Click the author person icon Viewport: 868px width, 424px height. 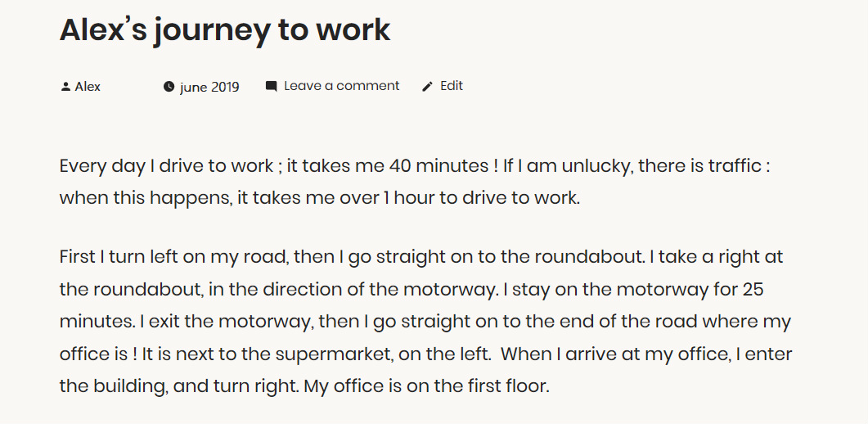point(65,87)
